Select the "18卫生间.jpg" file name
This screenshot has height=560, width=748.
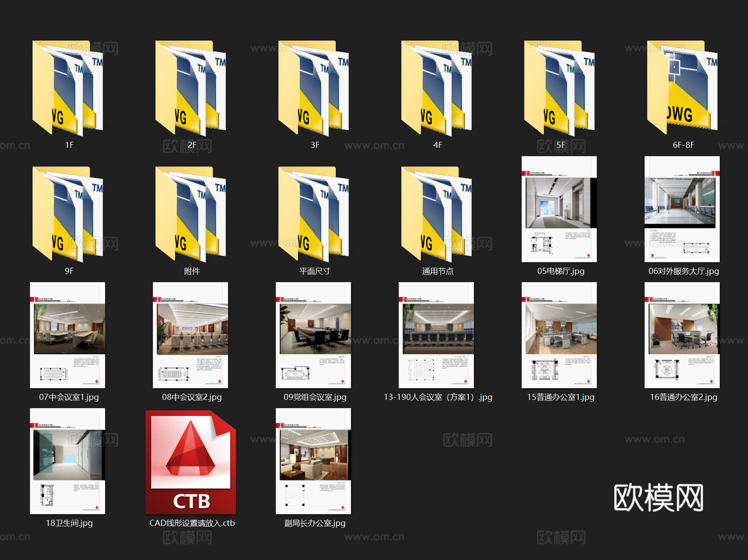(69, 523)
